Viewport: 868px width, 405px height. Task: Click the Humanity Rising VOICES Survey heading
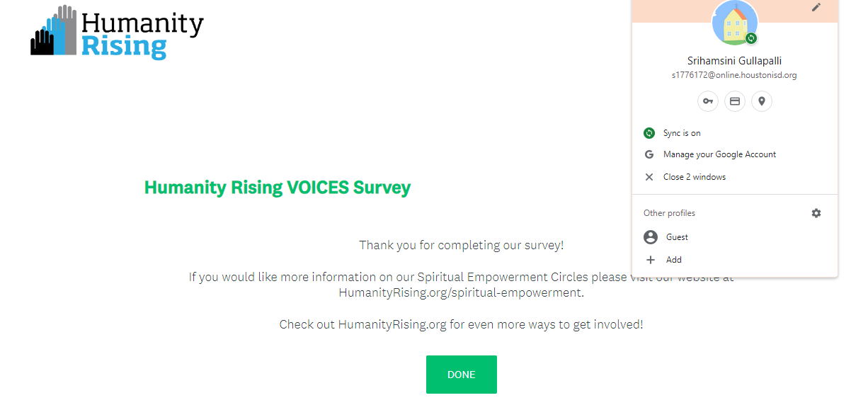[278, 188]
